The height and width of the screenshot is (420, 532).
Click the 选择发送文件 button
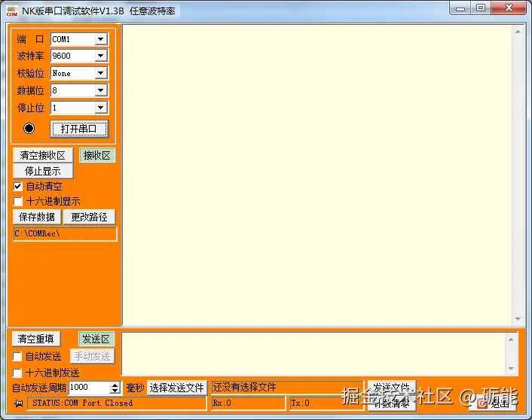(x=177, y=388)
